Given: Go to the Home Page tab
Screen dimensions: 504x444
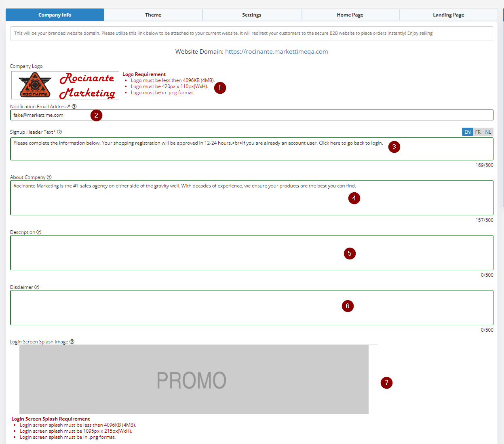Looking at the screenshot, I should pos(350,15).
